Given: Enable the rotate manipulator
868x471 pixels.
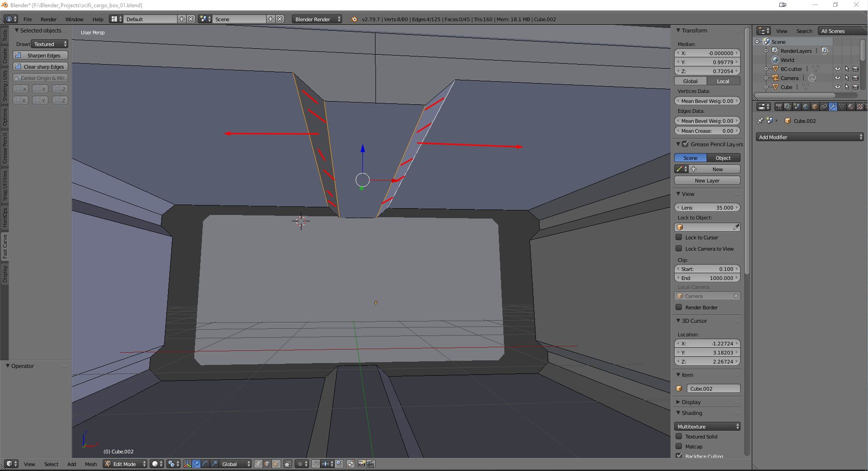Looking at the screenshot, I should (x=205, y=464).
